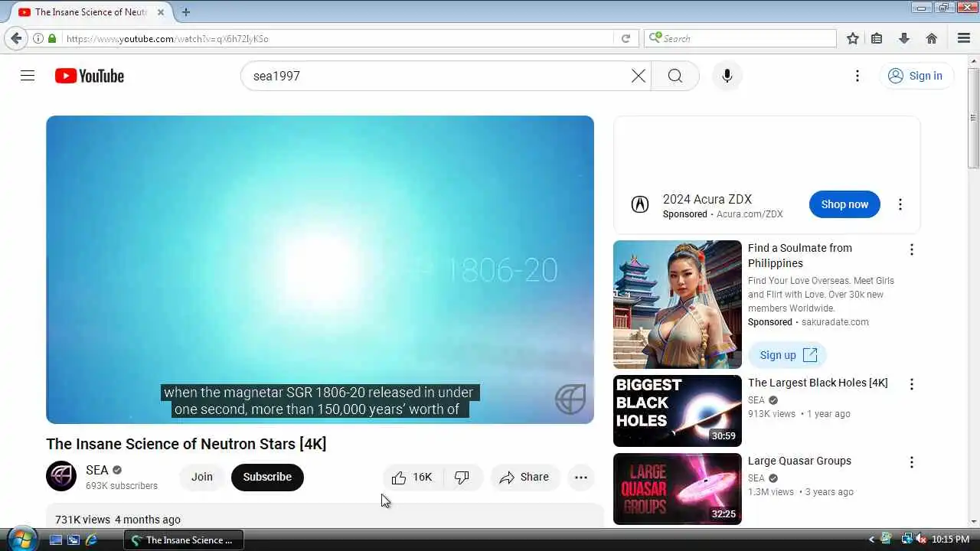Click the 10:15 PM taskbar clock

tap(951, 540)
